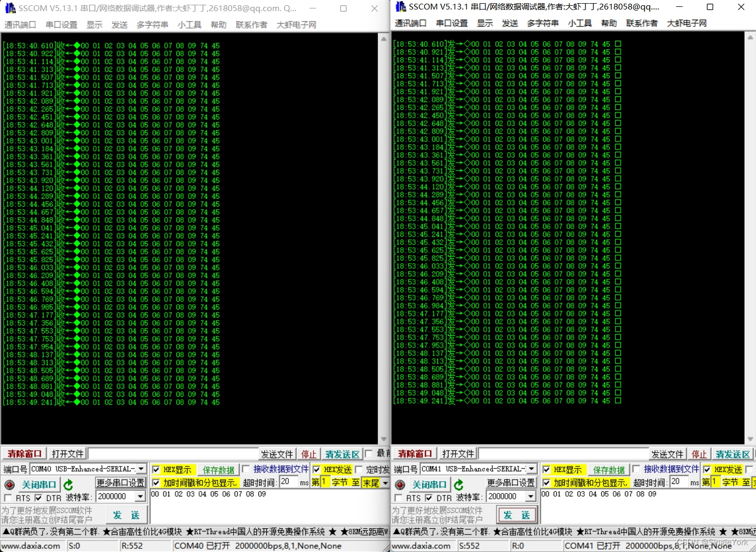Open 联系作者 menu in right window
The height and width of the screenshot is (552, 756).
pyautogui.click(x=642, y=23)
